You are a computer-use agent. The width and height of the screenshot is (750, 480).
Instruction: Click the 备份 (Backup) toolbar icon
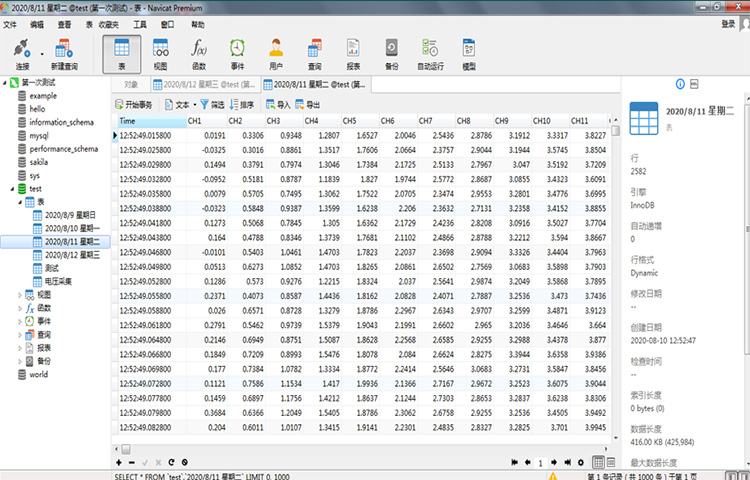[x=391, y=51]
